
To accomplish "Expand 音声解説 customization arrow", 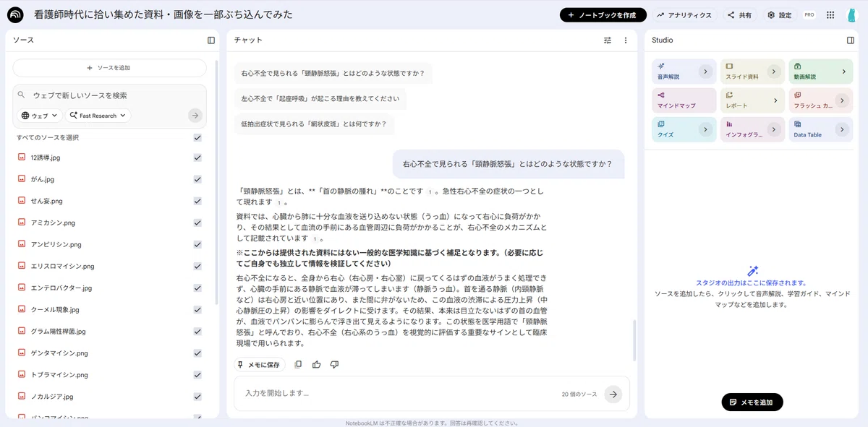I will click(x=706, y=72).
